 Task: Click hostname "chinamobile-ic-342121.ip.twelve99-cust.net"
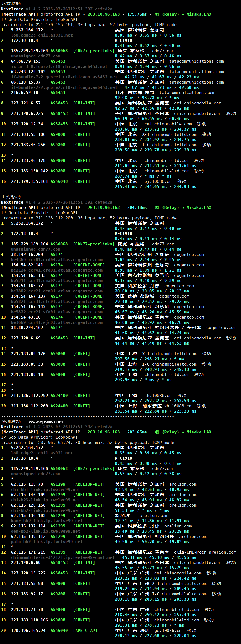(63, 557)
